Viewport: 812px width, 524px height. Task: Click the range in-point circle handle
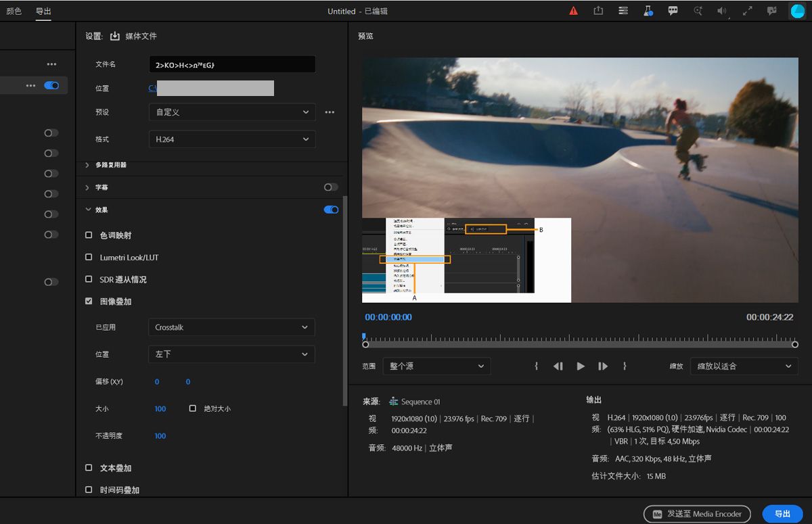pyautogui.click(x=365, y=345)
